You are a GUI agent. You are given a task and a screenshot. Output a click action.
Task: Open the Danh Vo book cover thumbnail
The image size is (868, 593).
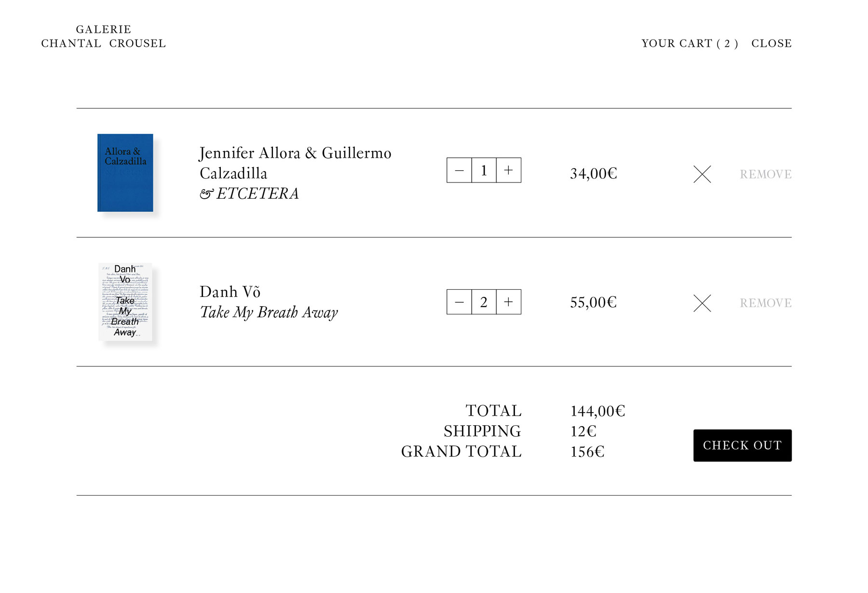(125, 302)
